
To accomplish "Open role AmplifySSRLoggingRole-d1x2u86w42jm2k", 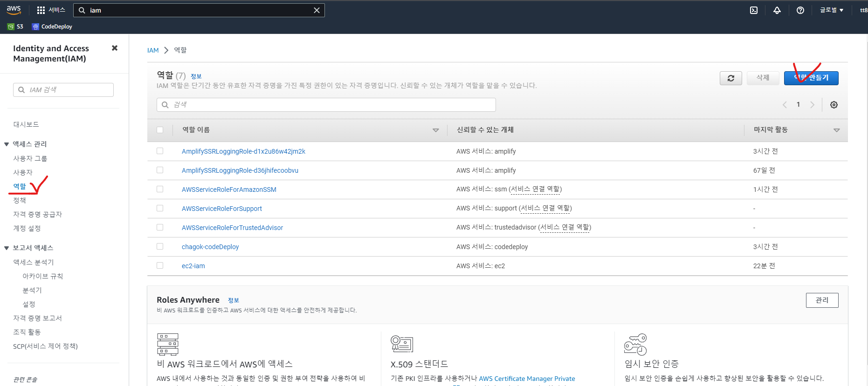I will 243,151.
